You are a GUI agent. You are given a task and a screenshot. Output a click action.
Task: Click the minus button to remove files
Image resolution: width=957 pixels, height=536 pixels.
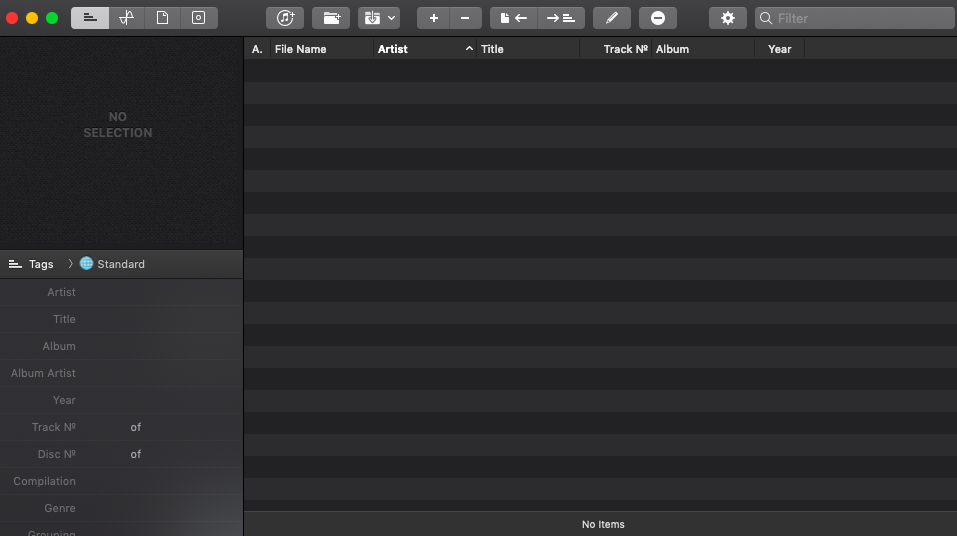(x=465, y=18)
